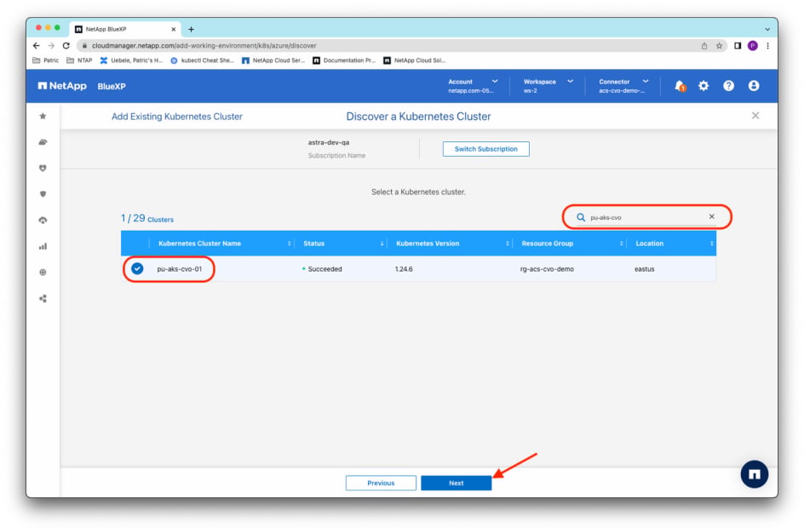Click the share page icon in address bar

[x=704, y=46]
